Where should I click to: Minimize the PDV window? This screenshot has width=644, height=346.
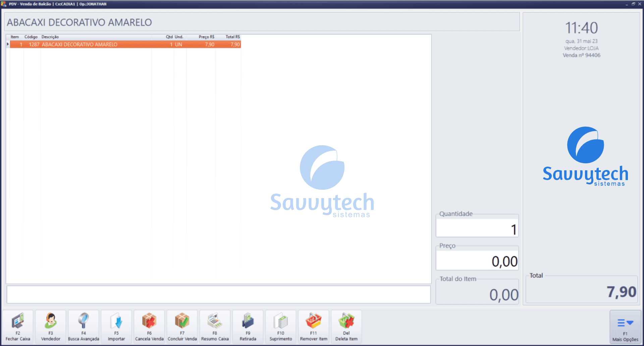(x=627, y=4)
